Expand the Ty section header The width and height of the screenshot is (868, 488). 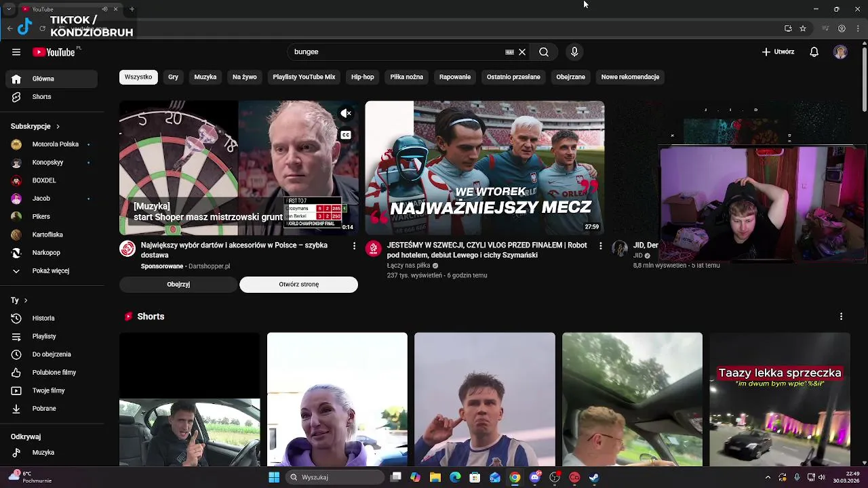point(19,300)
